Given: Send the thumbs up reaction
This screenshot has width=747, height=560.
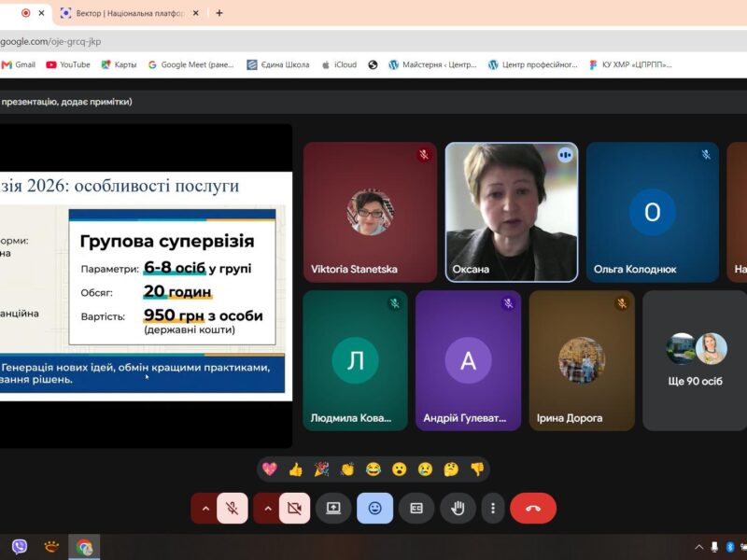Looking at the screenshot, I should point(295,469).
